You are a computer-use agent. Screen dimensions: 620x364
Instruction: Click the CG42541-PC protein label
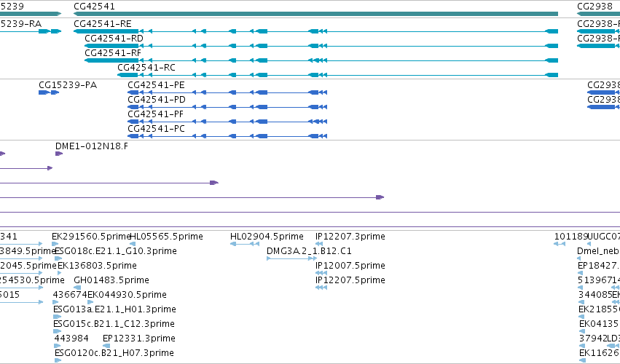click(x=156, y=129)
